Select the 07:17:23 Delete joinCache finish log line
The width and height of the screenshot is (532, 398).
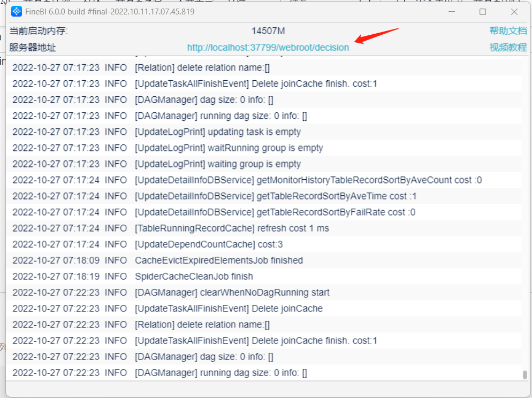[264, 84]
